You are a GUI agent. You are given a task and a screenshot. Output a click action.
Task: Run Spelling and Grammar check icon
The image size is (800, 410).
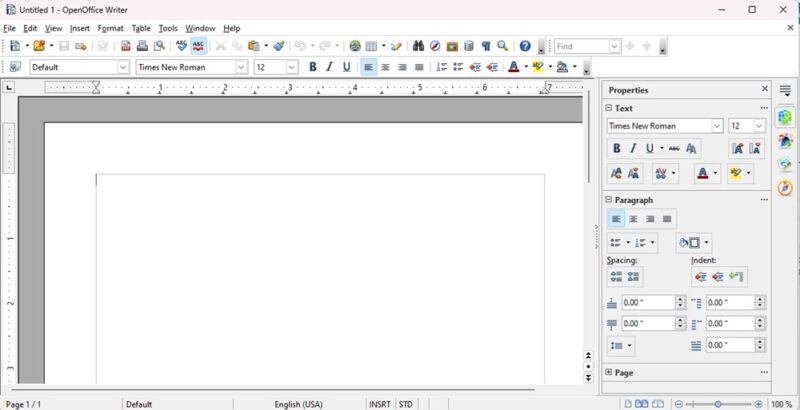pos(182,46)
